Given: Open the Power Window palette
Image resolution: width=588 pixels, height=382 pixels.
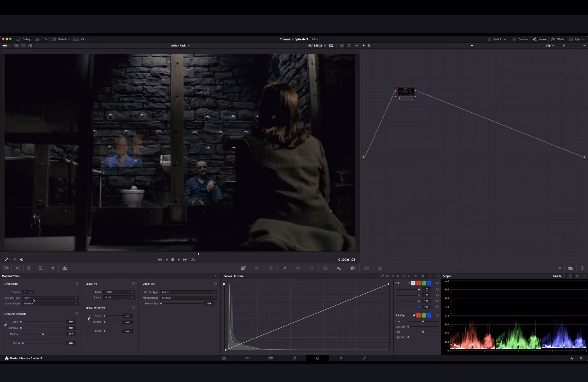Looking at the screenshot, I should (298, 268).
